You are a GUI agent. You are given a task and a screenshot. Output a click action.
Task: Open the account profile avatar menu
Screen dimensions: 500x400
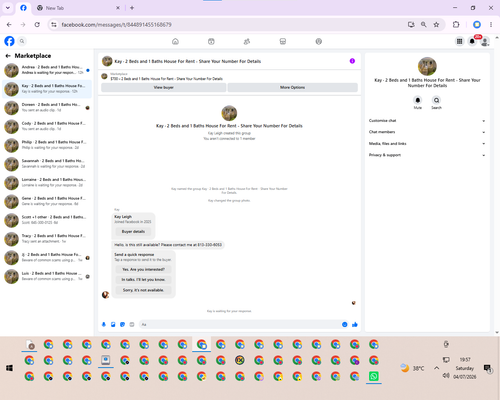[x=485, y=41]
